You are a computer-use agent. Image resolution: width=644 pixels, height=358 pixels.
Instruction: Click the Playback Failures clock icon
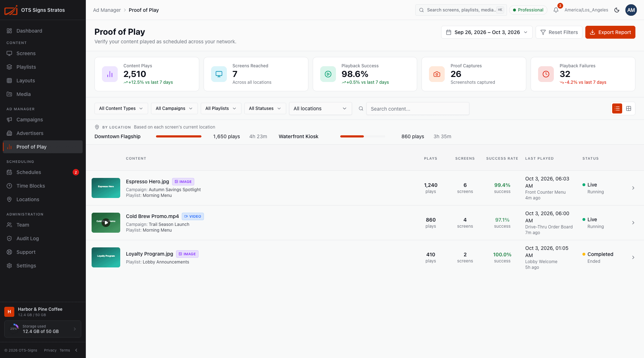coord(546,74)
